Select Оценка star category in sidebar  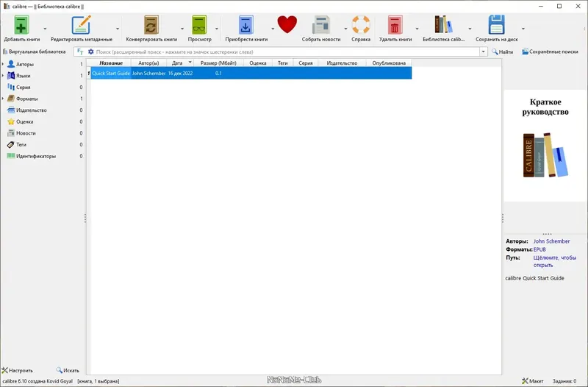point(24,121)
